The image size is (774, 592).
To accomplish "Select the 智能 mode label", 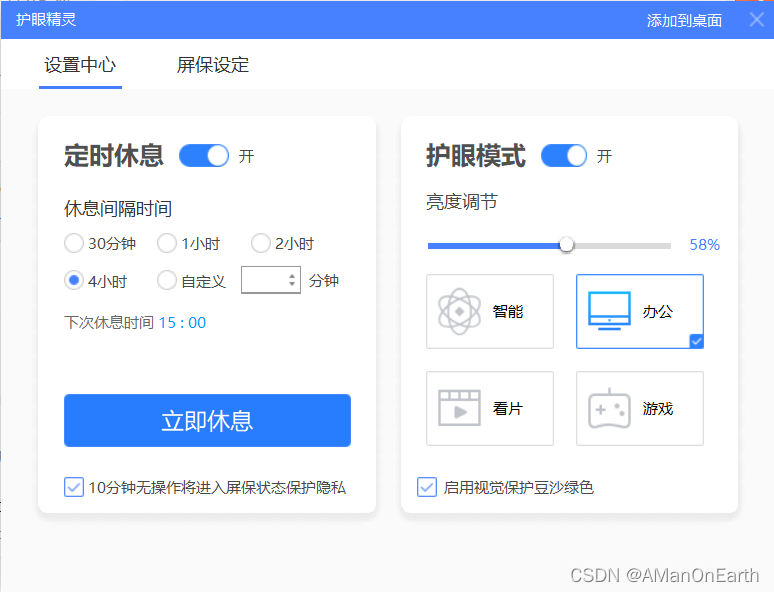I will 507,312.
